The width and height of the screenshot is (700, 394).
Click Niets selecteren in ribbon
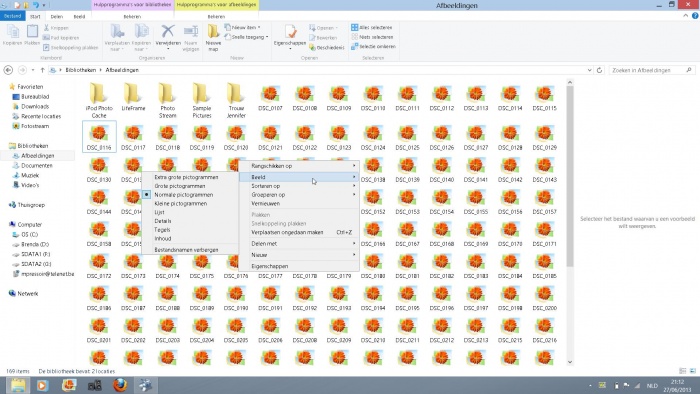[x=372, y=37]
